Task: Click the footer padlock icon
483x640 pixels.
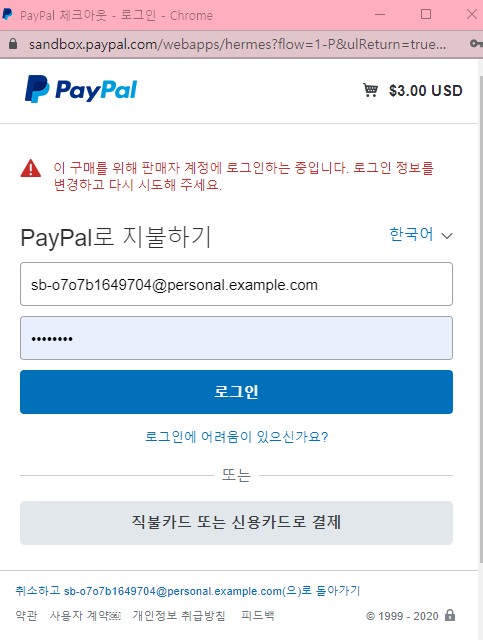Action: click(x=450, y=615)
